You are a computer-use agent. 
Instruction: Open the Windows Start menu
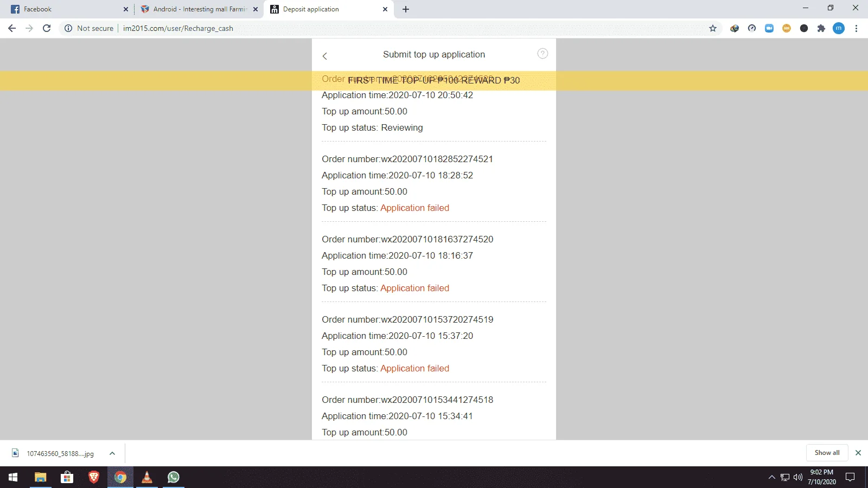[13, 477]
